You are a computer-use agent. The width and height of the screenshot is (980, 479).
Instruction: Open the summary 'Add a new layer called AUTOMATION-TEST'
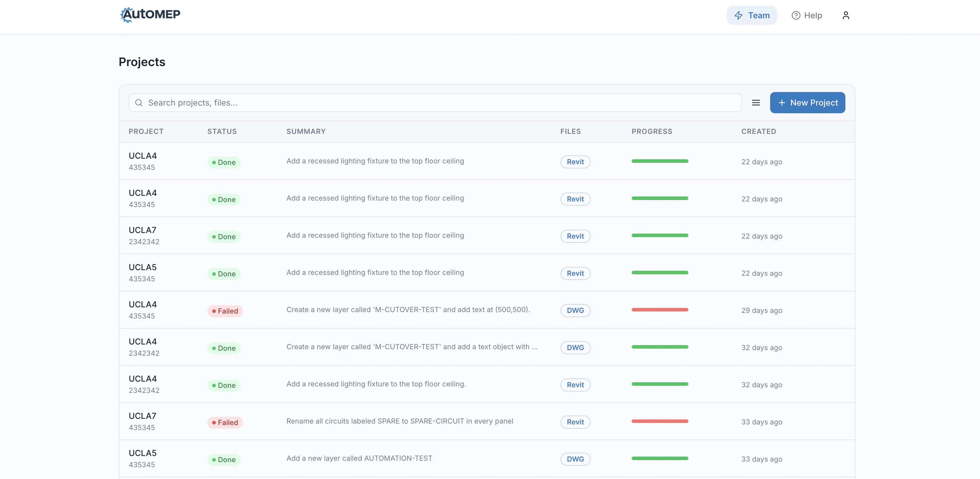[x=359, y=458]
